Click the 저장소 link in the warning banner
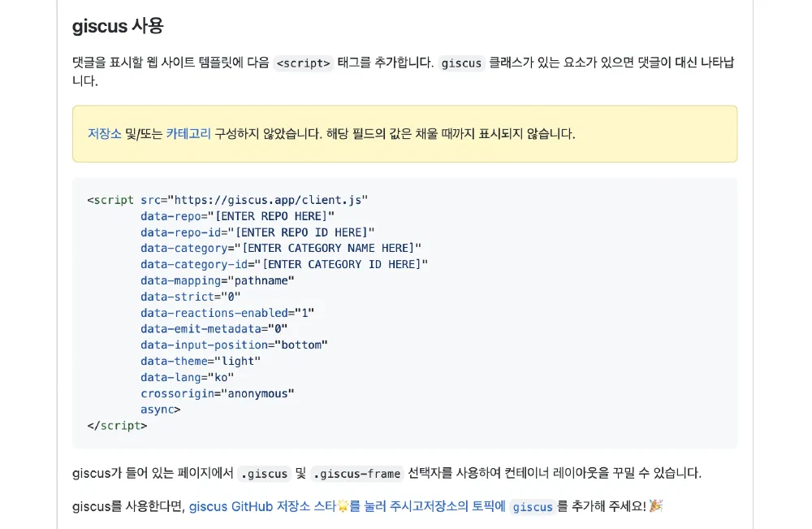 [x=104, y=134]
